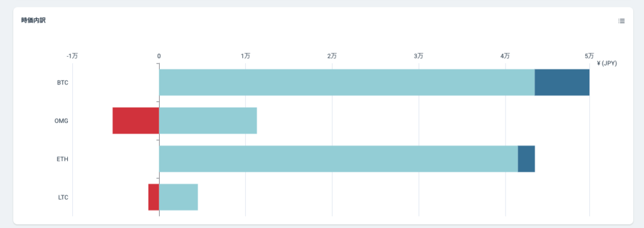
Task: Click the 5万 axis tick label
Action: [589, 56]
